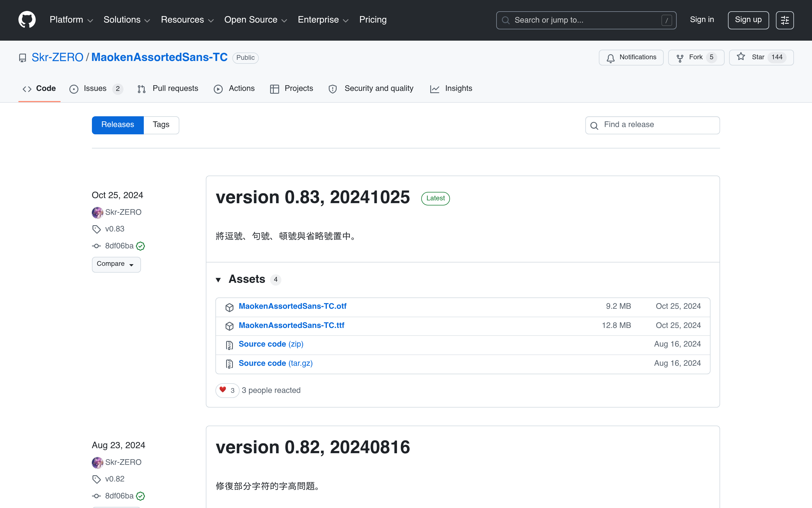
Task: Click the verified checkmark for v0.83 commit
Action: (x=140, y=246)
